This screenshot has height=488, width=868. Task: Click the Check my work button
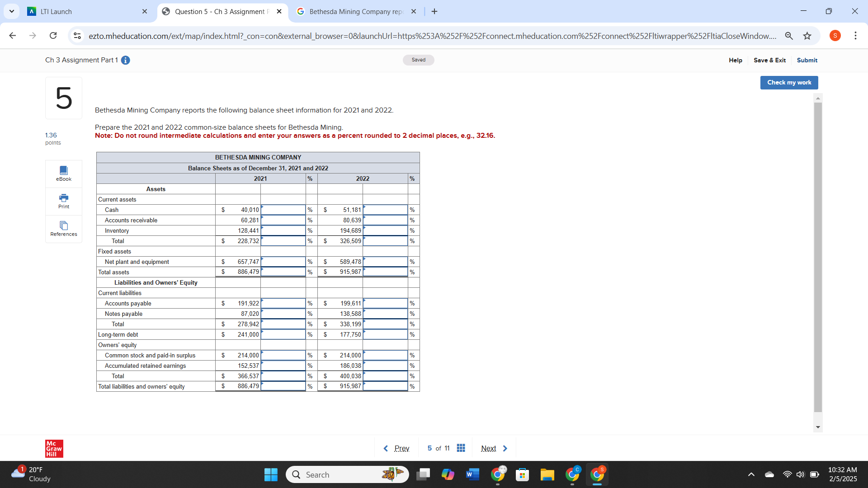788,82
